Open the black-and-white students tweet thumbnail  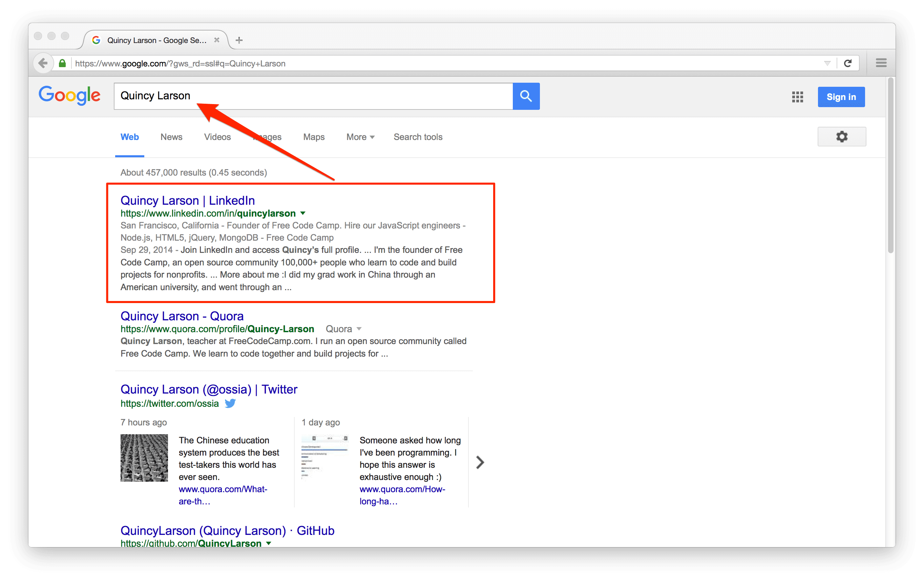tap(144, 458)
